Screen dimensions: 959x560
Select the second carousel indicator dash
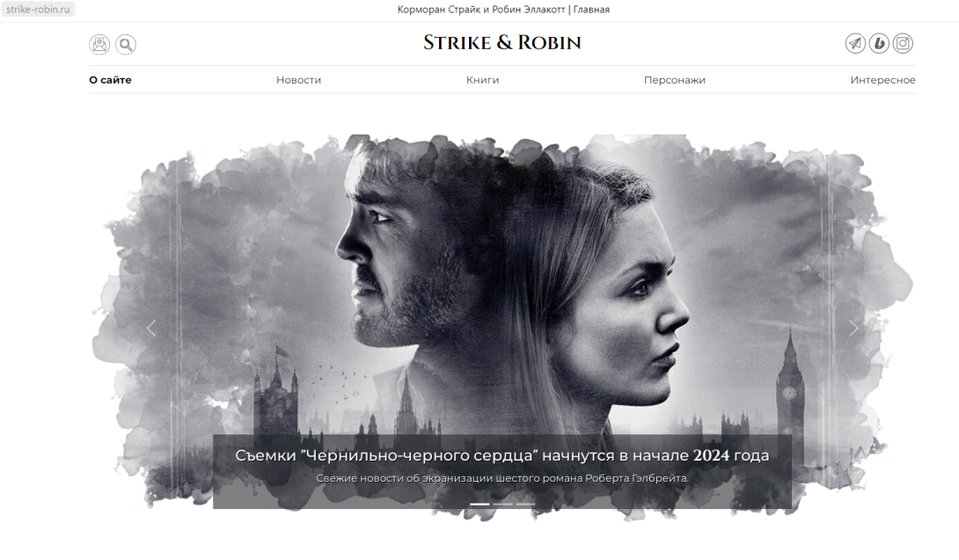point(502,505)
